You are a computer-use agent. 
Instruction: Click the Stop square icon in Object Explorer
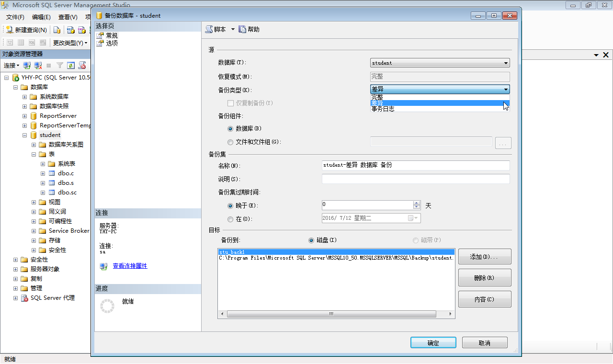tap(49, 65)
